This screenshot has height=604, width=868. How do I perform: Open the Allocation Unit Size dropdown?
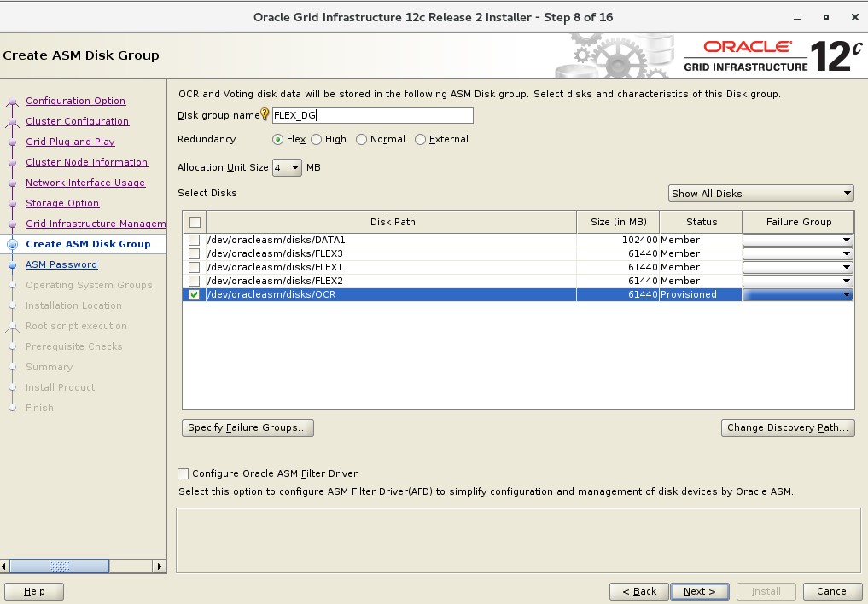pyautogui.click(x=288, y=167)
